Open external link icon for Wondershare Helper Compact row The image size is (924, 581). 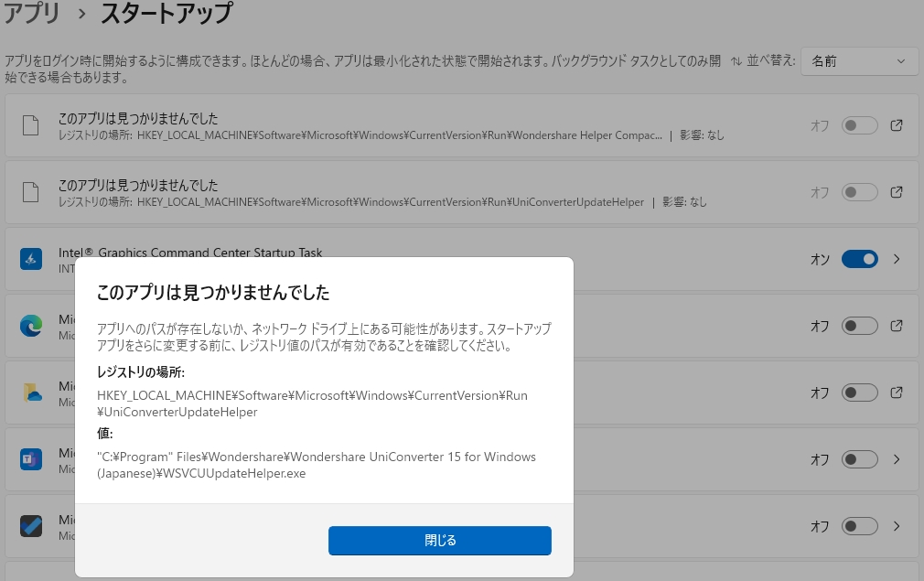[897, 125]
